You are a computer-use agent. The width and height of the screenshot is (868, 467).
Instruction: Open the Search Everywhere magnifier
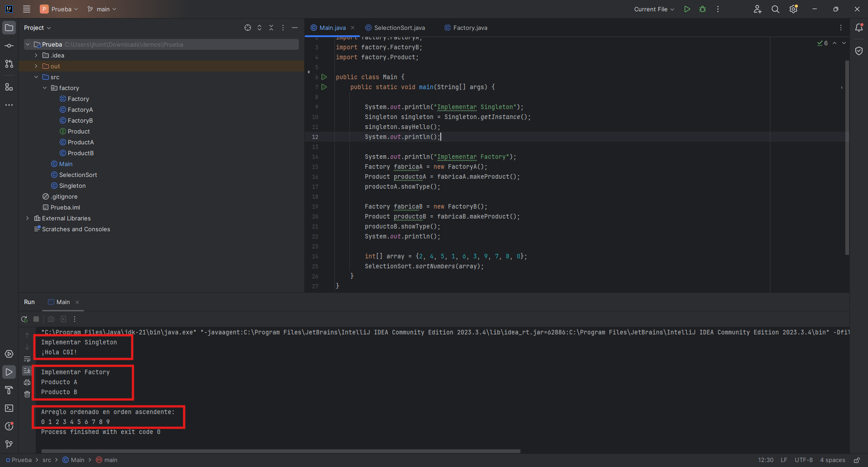[x=775, y=9]
